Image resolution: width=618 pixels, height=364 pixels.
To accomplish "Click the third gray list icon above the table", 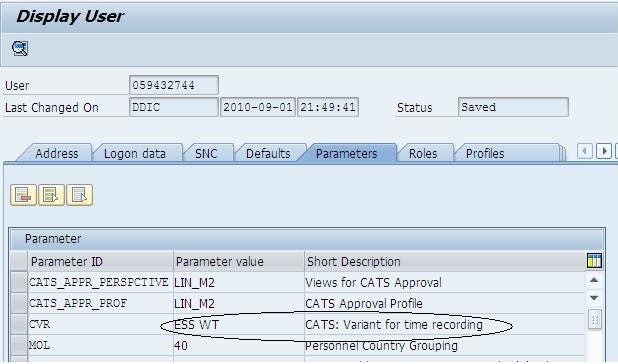I will point(80,195).
